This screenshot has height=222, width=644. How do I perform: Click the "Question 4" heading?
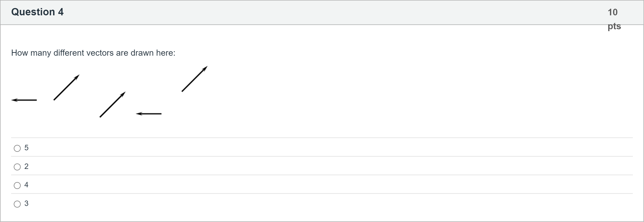click(37, 12)
